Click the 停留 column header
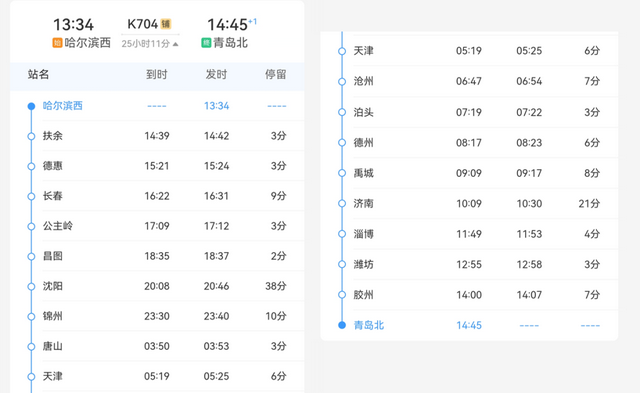The height and width of the screenshot is (393, 640). coord(276,74)
